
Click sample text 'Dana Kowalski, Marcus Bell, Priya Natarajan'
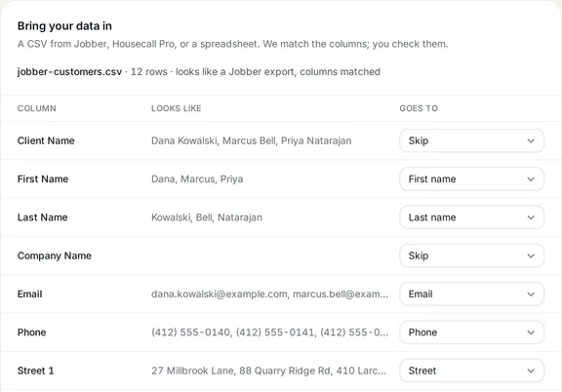click(252, 140)
